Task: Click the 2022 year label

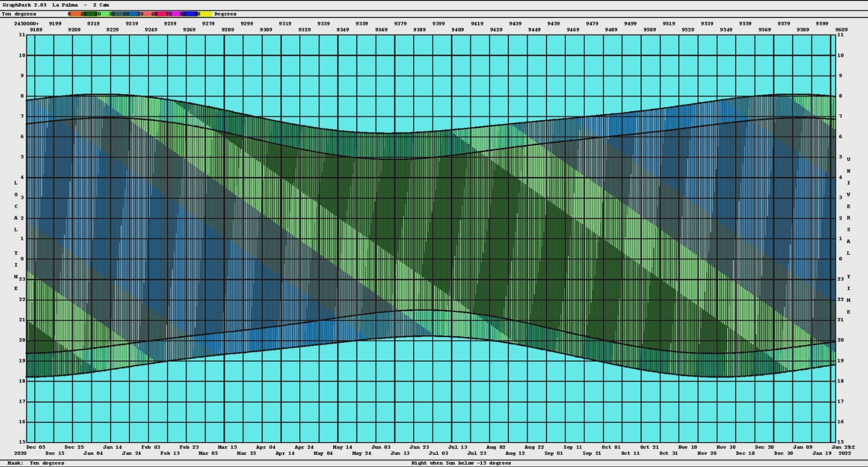Action: (844, 453)
